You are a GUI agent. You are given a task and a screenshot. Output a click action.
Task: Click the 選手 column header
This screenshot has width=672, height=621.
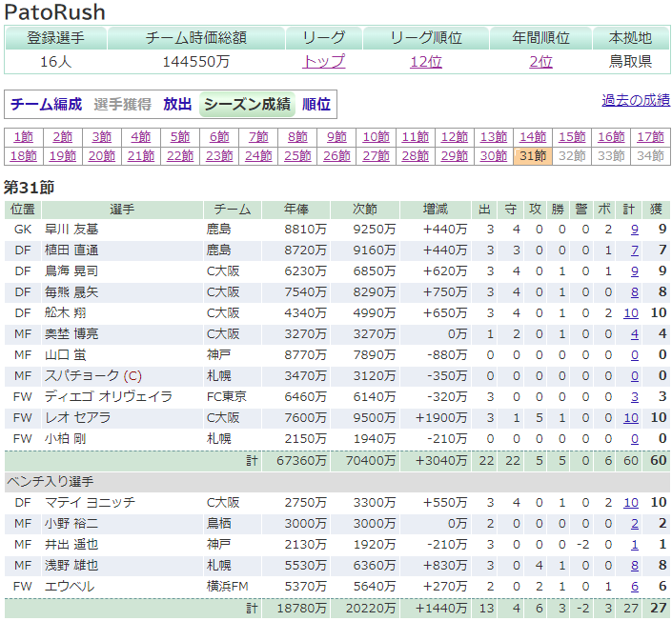[122, 210]
